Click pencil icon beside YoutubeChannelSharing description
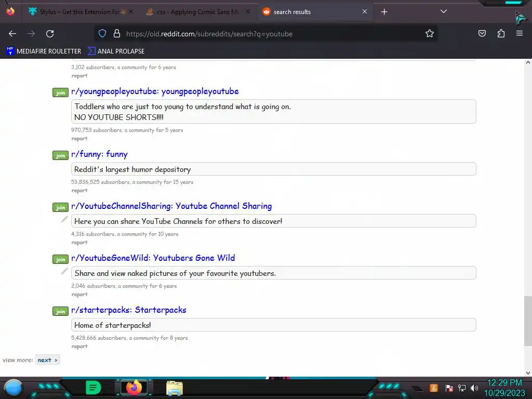This screenshot has height=399, width=532. 64,220
